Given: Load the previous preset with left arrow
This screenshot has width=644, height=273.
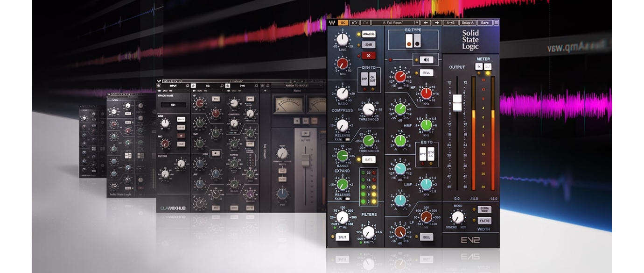Looking at the screenshot, I should [426, 22].
